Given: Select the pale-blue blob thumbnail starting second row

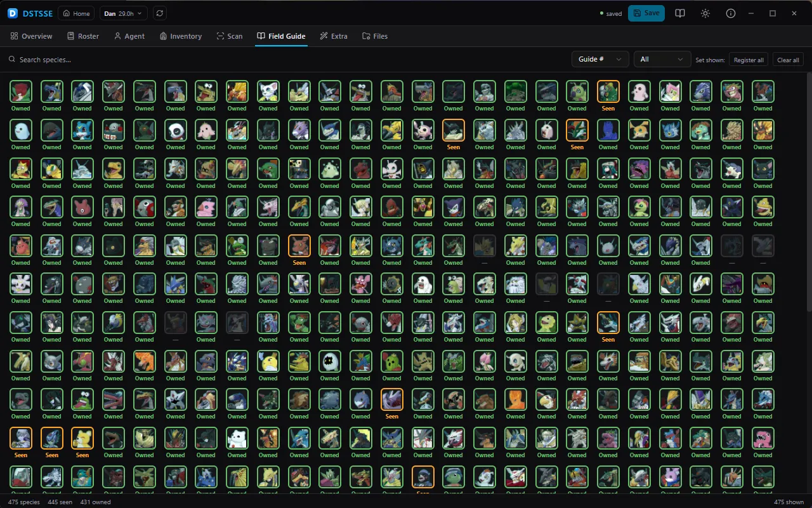Looking at the screenshot, I should click(20, 130).
